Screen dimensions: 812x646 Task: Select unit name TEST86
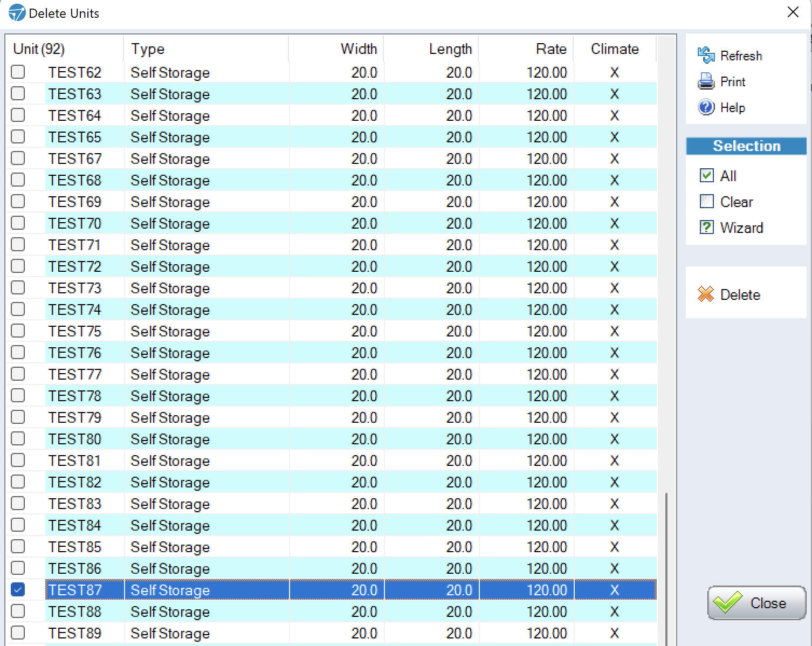point(74,568)
